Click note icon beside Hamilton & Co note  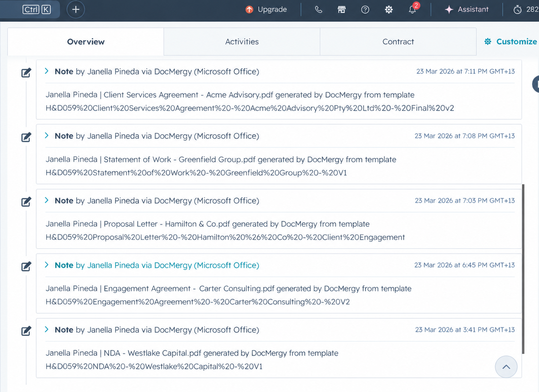tap(26, 201)
